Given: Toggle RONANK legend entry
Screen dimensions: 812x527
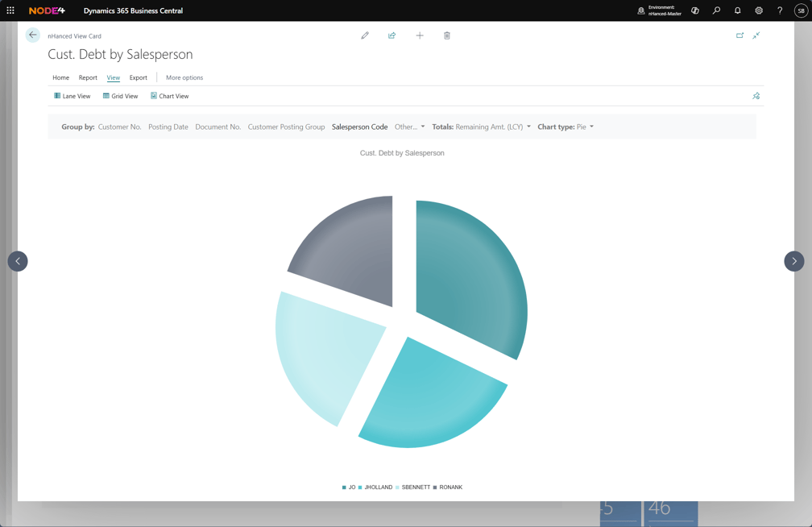Looking at the screenshot, I should (x=447, y=487).
